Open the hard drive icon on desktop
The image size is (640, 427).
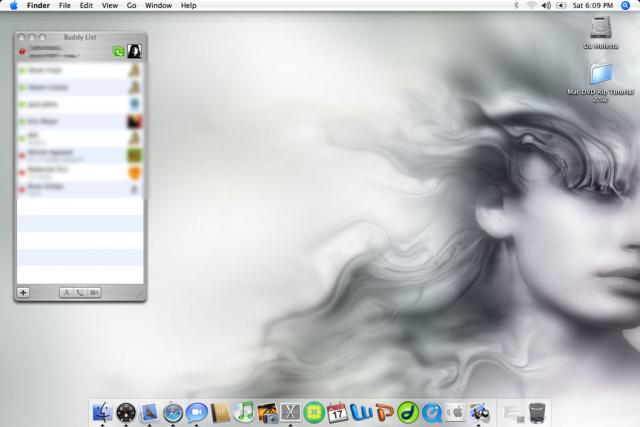pyautogui.click(x=600, y=29)
